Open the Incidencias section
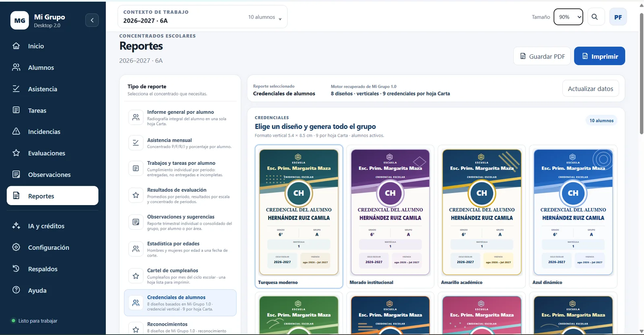The height and width of the screenshot is (335, 644). (x=52, y=132)
